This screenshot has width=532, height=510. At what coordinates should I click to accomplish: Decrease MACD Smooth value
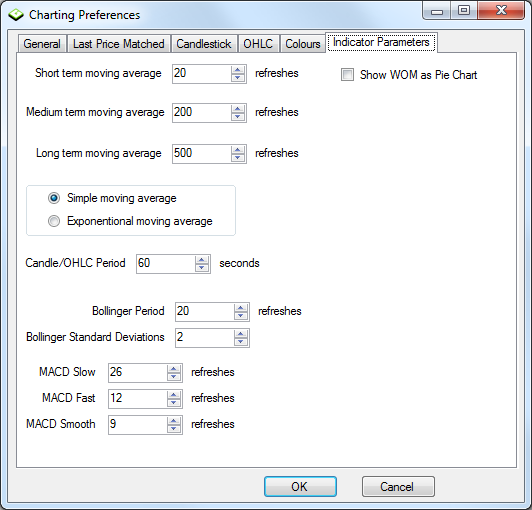pos(174,429)
